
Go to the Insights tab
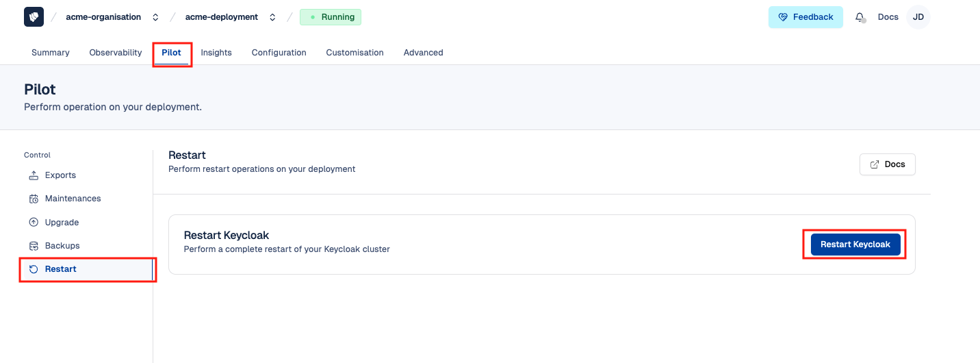coord(216,53)
